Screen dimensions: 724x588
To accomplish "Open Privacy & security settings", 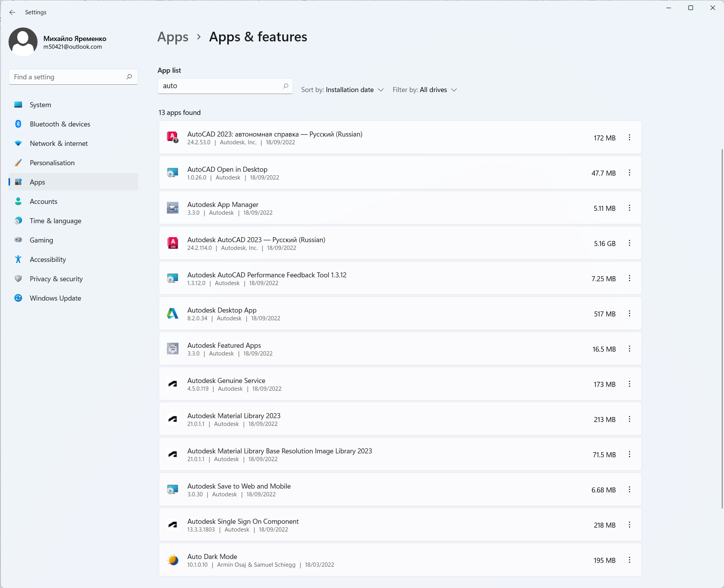I will pyautogui.click(x=73, y=279).
